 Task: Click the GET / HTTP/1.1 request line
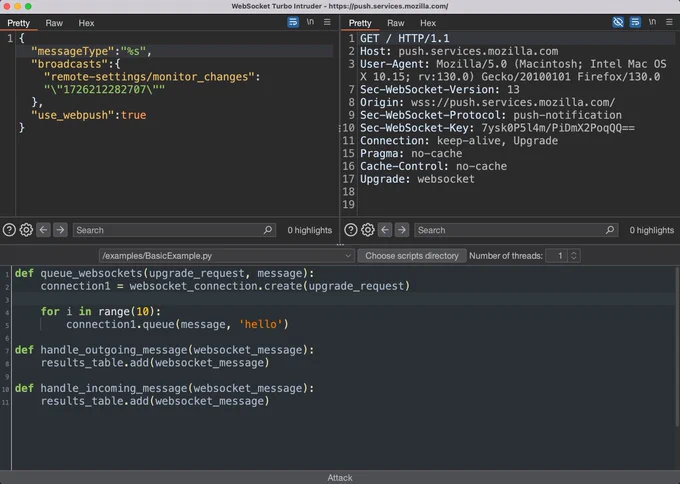tap(405, 39)
